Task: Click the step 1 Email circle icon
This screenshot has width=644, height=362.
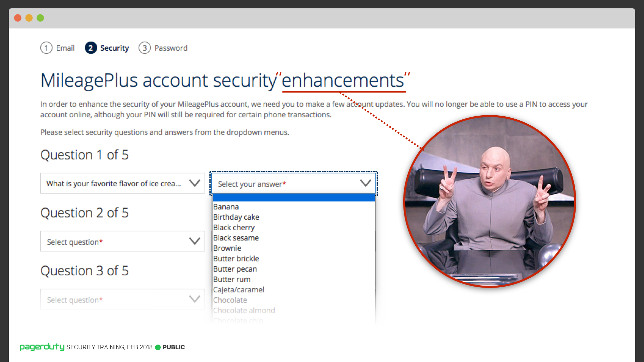Action: coord(46,48)
